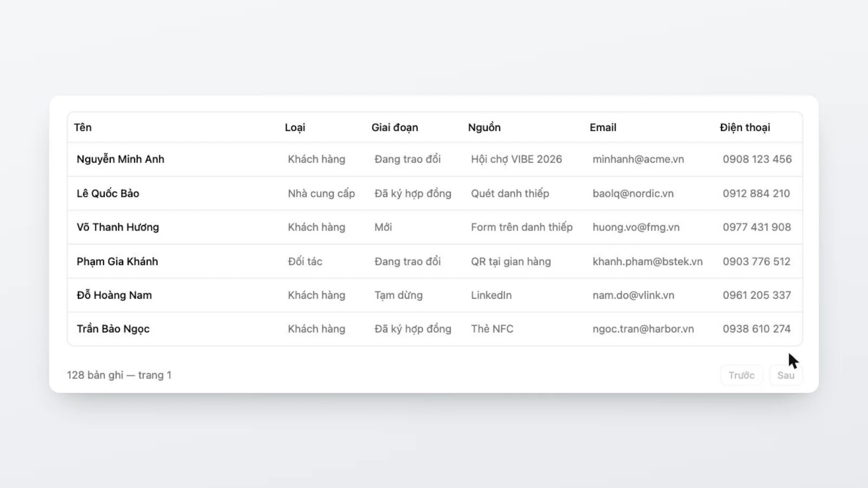Click the Trước pagination button

click(741, 375)
